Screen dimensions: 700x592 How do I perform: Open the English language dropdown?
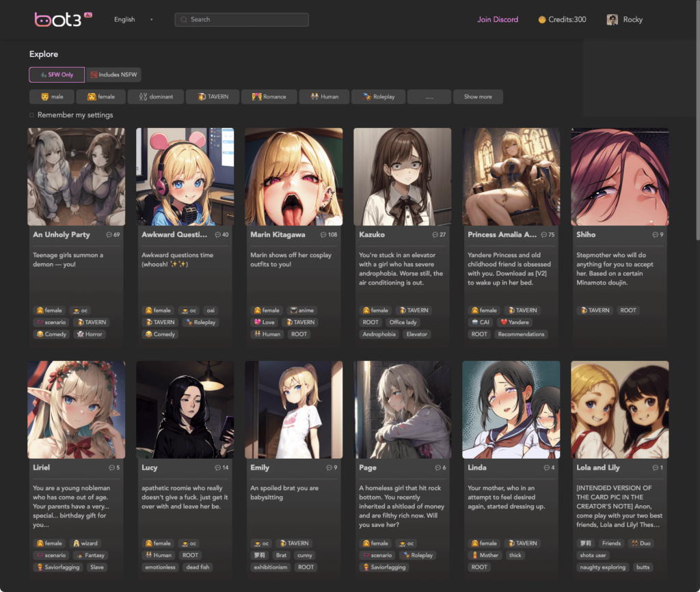point(133,20)
